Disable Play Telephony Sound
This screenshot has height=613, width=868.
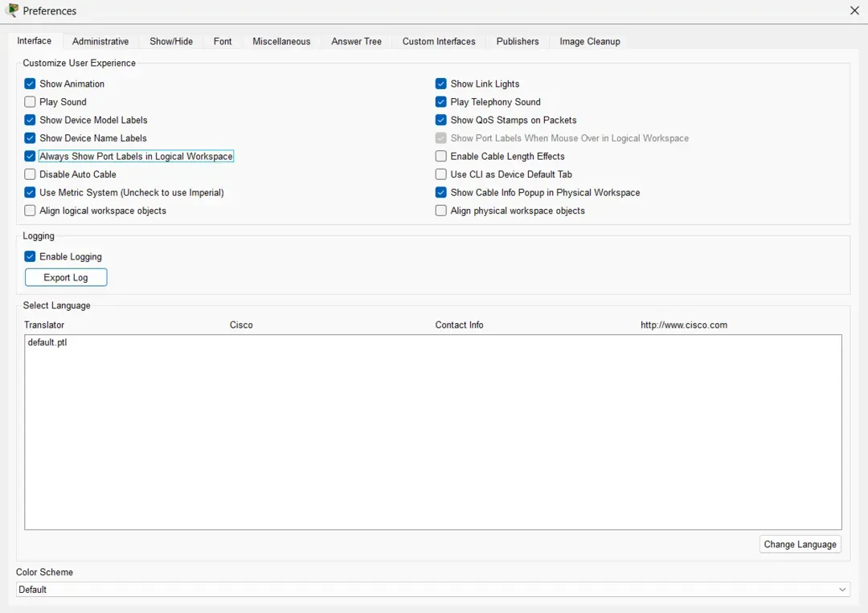click(440, 102)
